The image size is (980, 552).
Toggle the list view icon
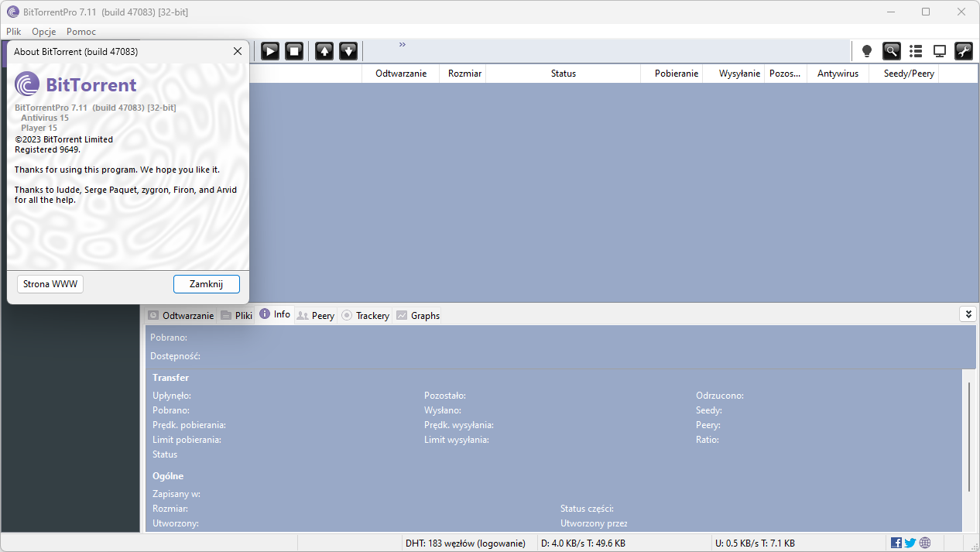coord(916,51)
